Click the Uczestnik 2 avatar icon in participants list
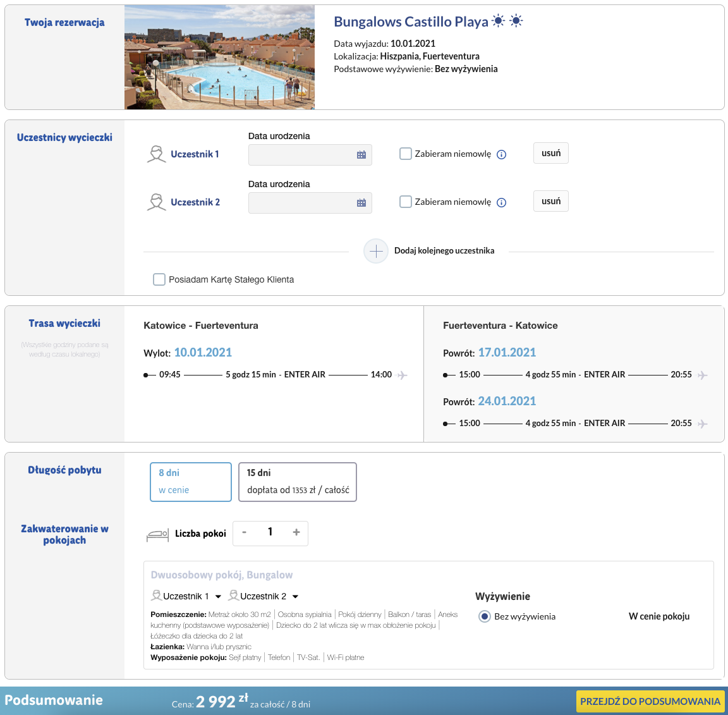 pos(157,202)
